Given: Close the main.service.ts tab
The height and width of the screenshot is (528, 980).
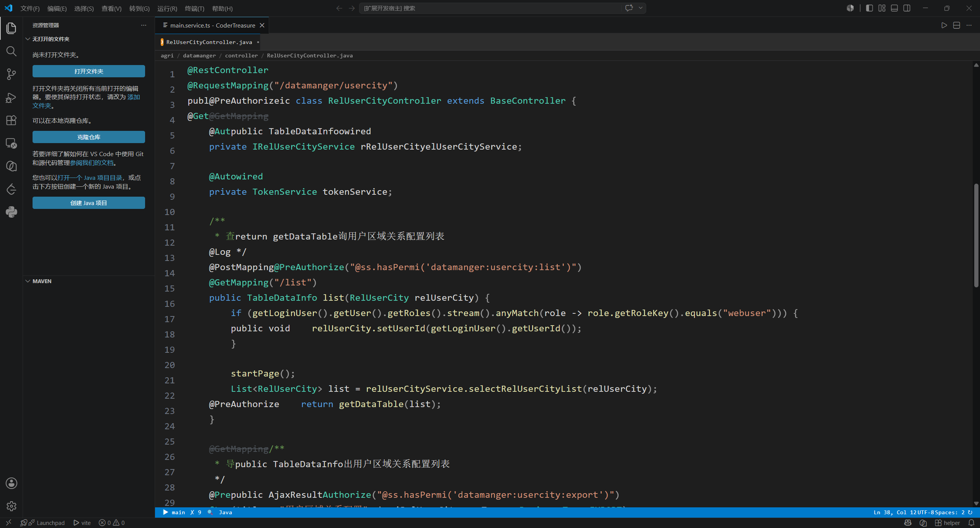Looking at the screenshot, I should [262, 25].
